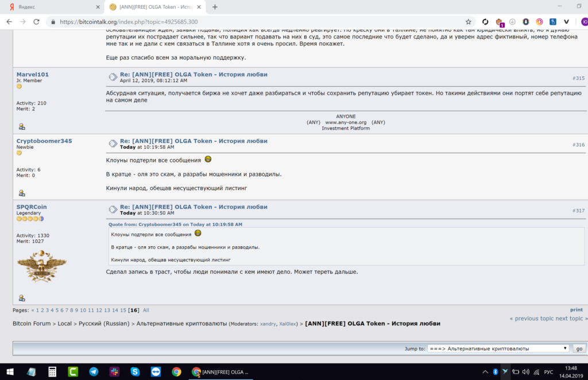Click the V browser extension icon

(x=566, y=22)
